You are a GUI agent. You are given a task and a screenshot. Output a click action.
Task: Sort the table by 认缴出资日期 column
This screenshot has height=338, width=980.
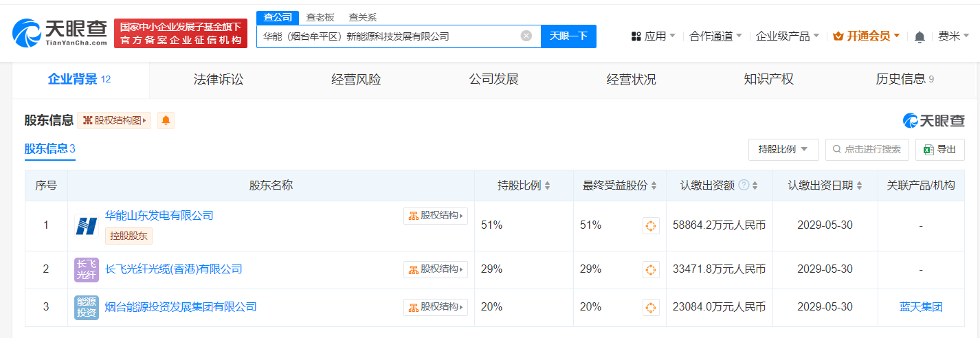click(860, 186)
